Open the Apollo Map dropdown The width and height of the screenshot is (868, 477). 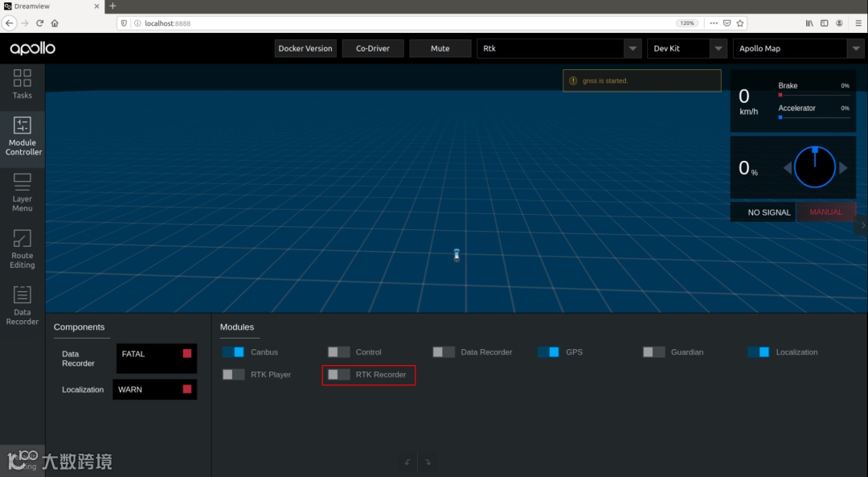798,48
